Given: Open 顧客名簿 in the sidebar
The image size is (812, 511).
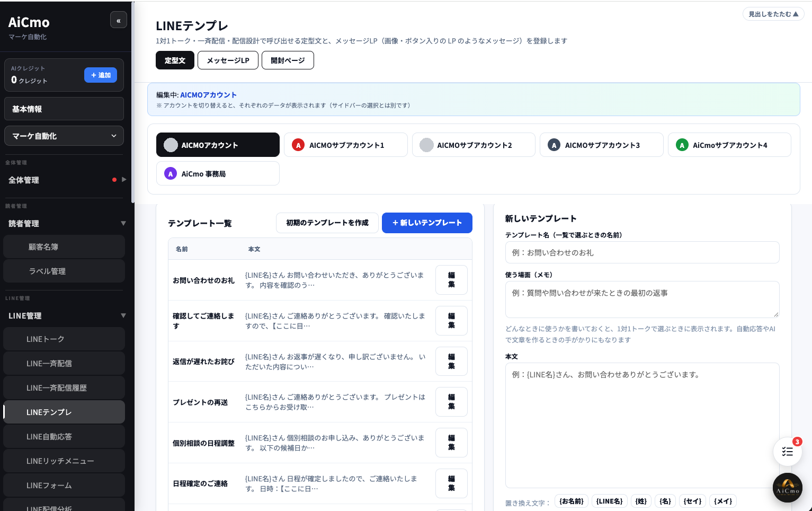Looking at the screenshot, I should [64, 247].
